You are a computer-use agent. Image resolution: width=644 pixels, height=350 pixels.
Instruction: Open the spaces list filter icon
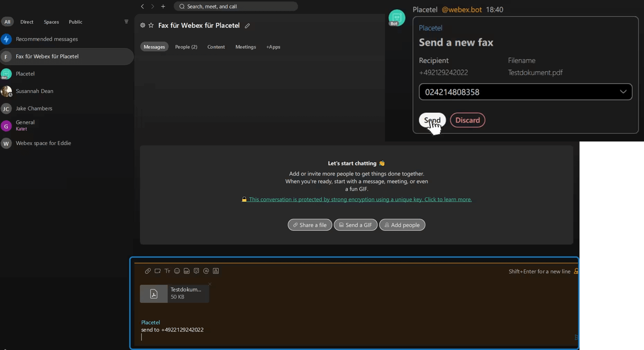click(126, 22)
